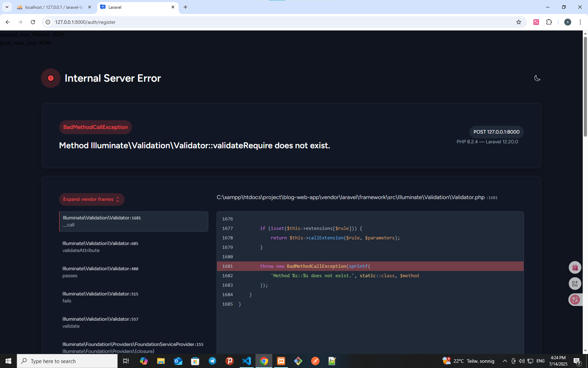The image size is (588, 368).
Task: Open network settings tray icon
Action: [530, 361]
